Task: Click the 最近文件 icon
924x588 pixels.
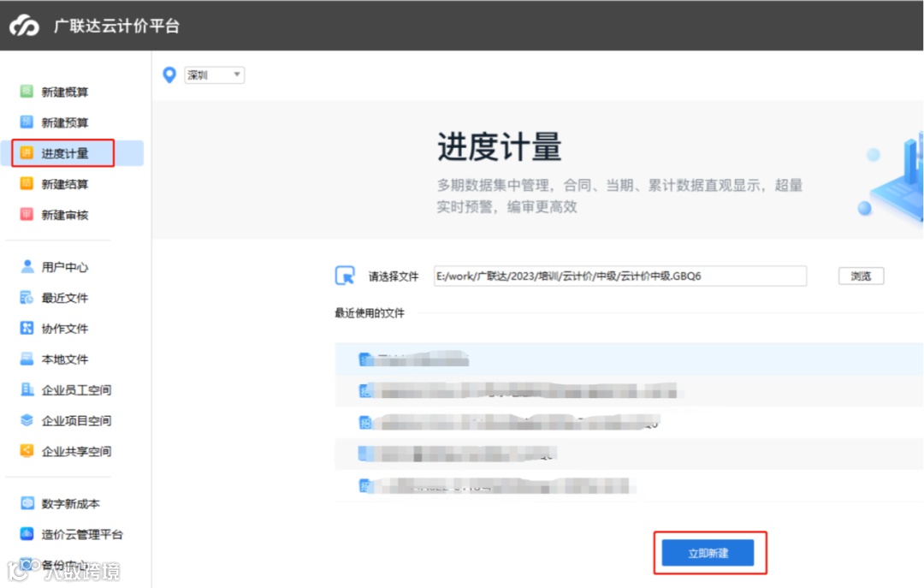Action: [x=27, y=297]
